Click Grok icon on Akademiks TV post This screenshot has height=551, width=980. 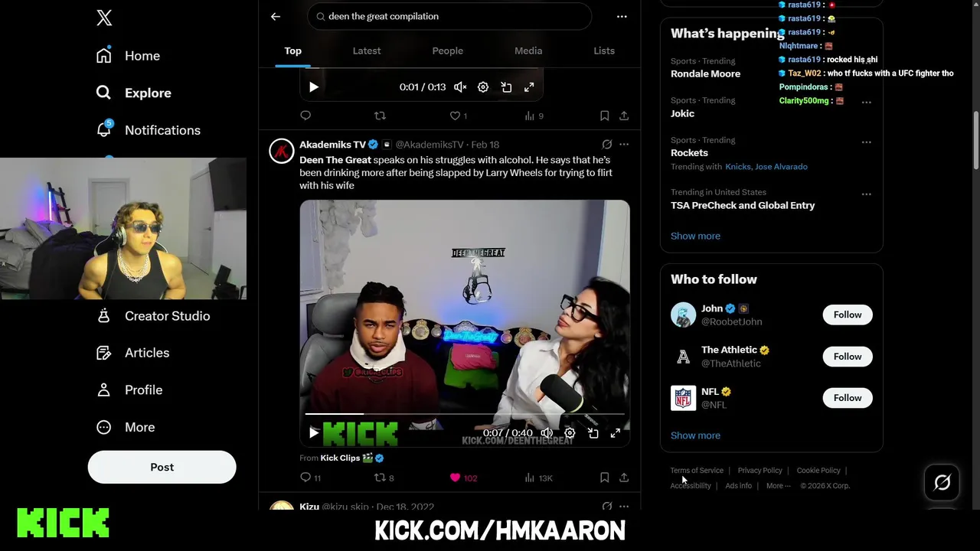[x=606, y=144]
